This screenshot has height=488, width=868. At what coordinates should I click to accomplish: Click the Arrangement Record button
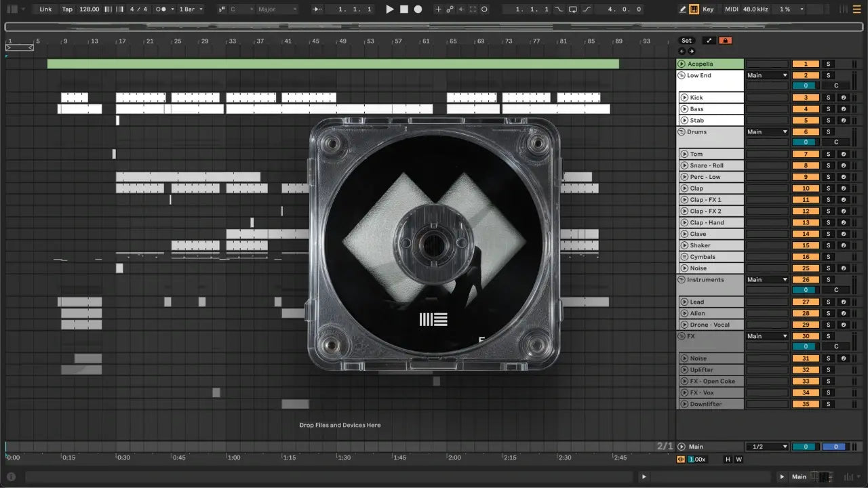pos(418,9)
